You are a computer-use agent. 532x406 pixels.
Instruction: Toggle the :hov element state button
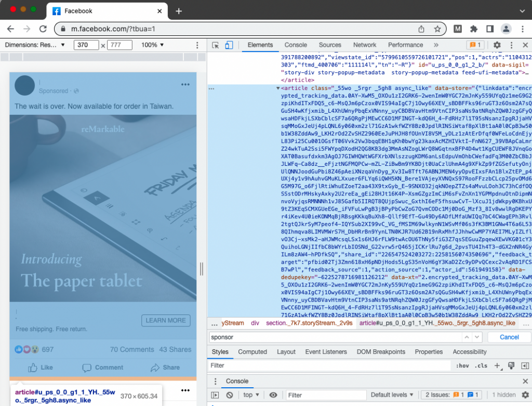pyautogui.click(x=462, y=365)
